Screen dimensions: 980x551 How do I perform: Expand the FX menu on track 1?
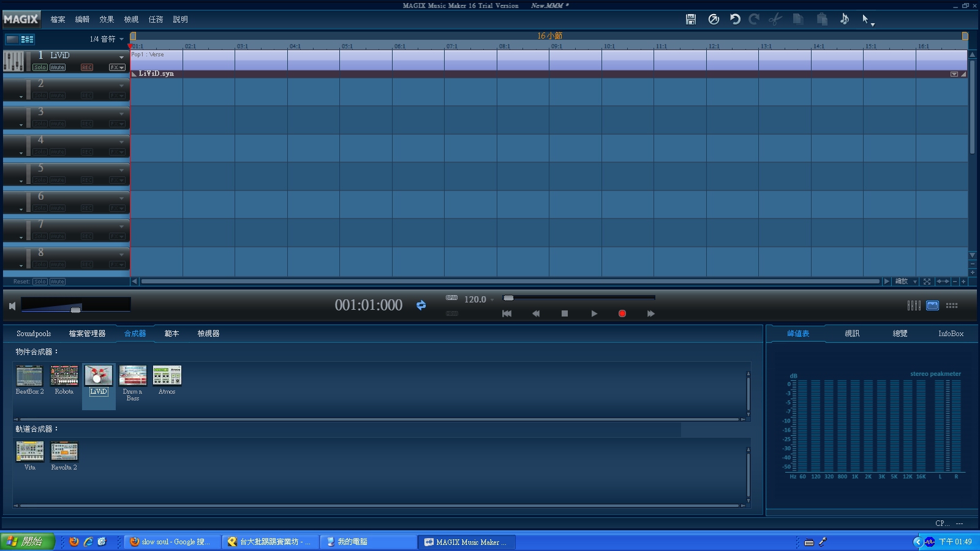(x=117, y=67)
